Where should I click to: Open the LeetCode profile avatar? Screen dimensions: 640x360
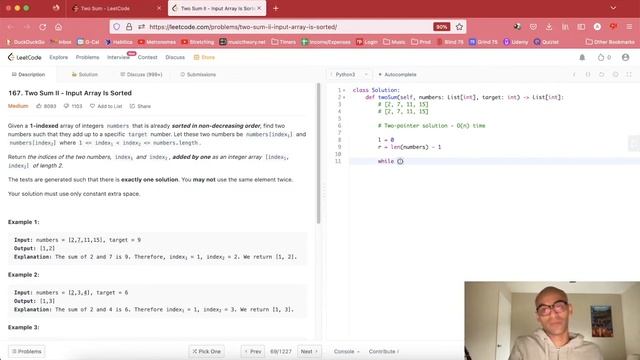pyautogui.click(x=625, y=58)
